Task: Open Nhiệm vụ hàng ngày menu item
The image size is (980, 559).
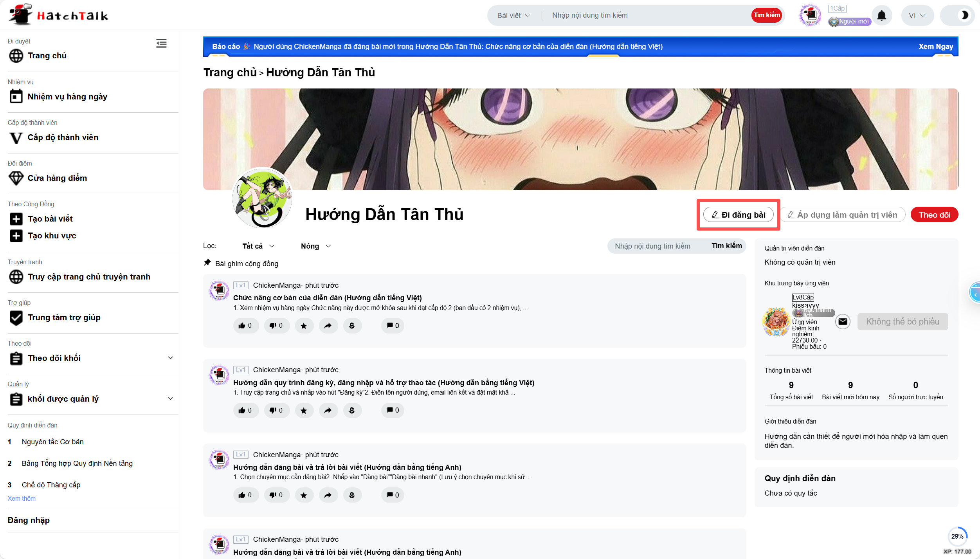Action: 67,97
